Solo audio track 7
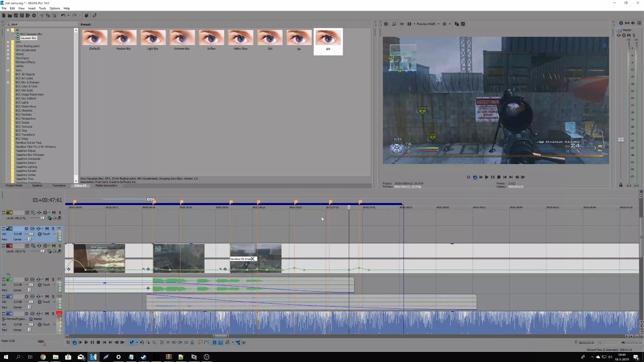 (x=53, y=280)
